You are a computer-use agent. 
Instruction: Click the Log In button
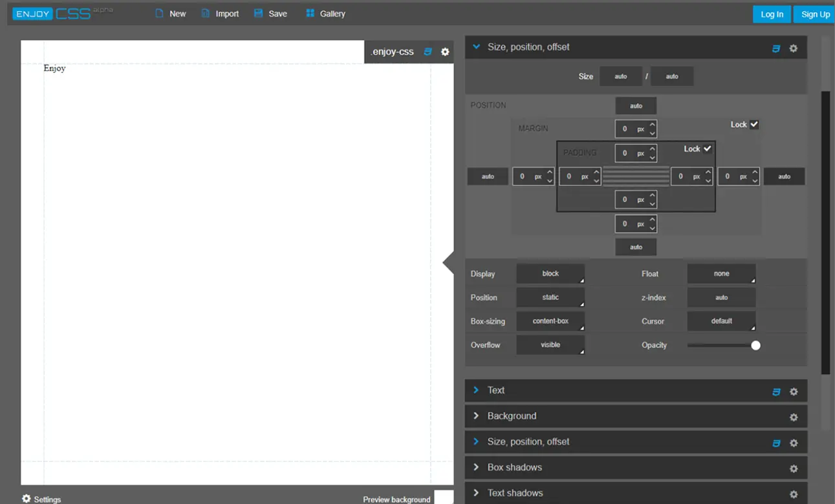(772, 14)
